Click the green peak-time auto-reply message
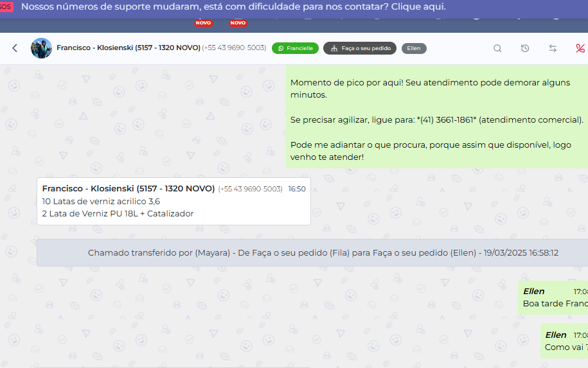Image resolution: width=588 pixels, height=368 pixels. tap(437, 119)
